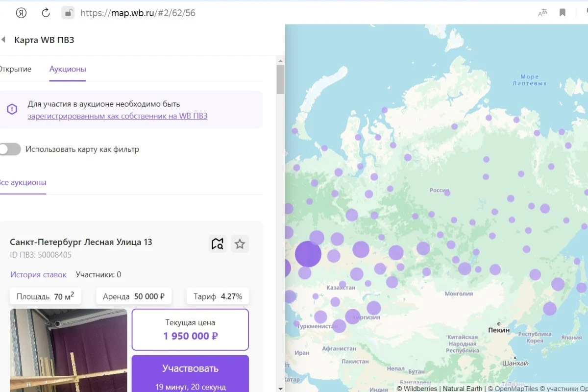Click the Yandex browser logo icon
588x392 pixels.
pos(21,13)
